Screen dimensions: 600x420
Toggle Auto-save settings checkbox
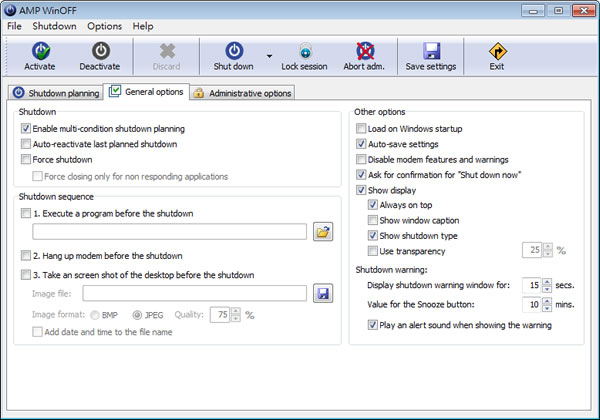tap(361, 144)
